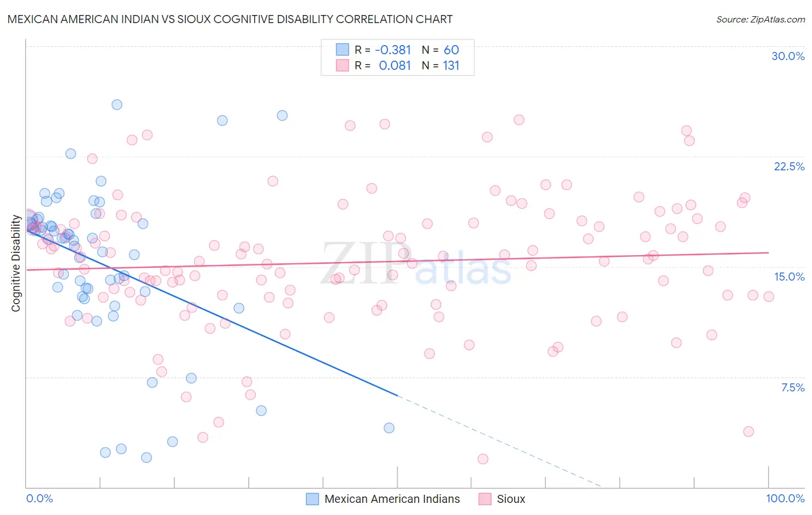
Task: Click the N = 131 statistic value
Action: click(440, 65)
